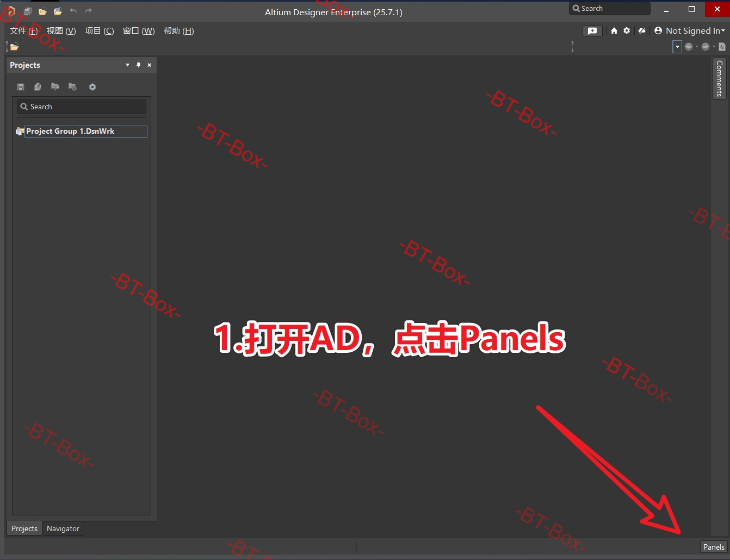Open preferences with the top-right gear icon
The height and width of the screenshot is (560, 730).
tap(627, 31)
